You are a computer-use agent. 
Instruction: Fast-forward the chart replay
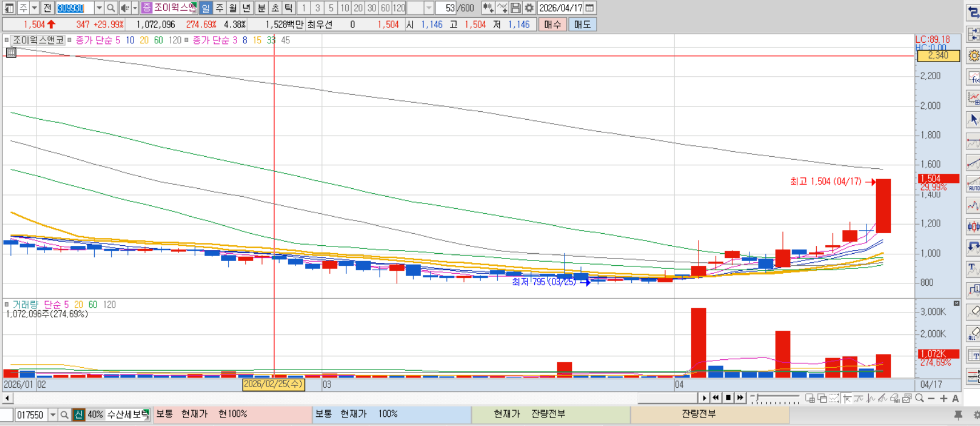coord(740,398)
